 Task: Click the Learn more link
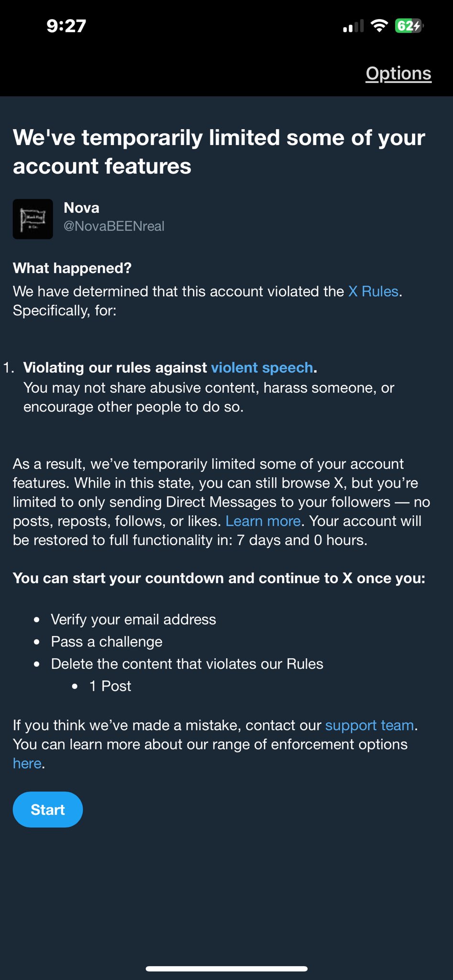[x=263, y=521]
